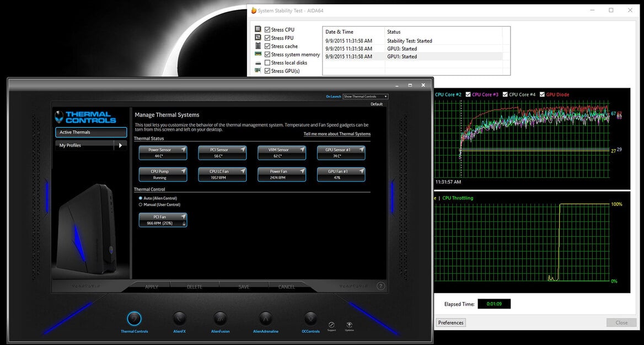Toggle the Stress CPU checkbox in AIDA64

267,30
